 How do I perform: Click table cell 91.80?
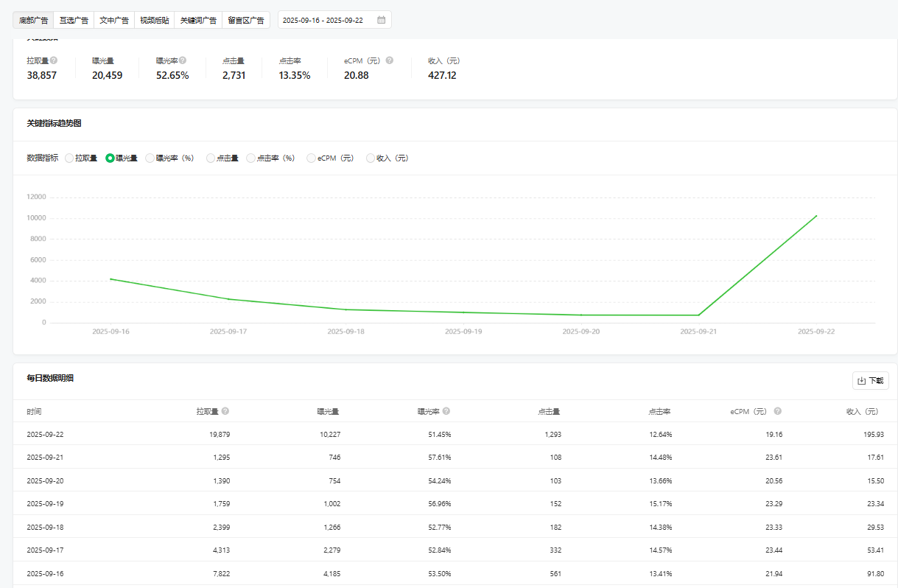(x=875, y=573)
